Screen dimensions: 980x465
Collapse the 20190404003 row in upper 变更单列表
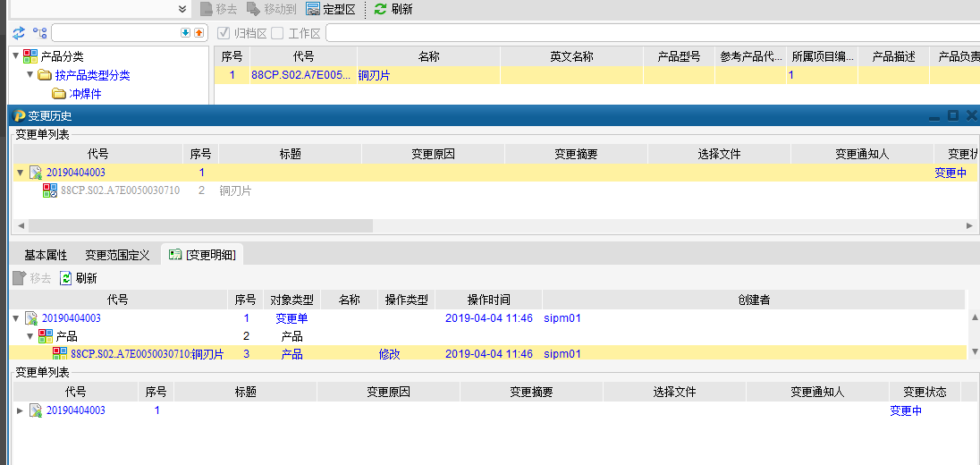click(21, 173)
